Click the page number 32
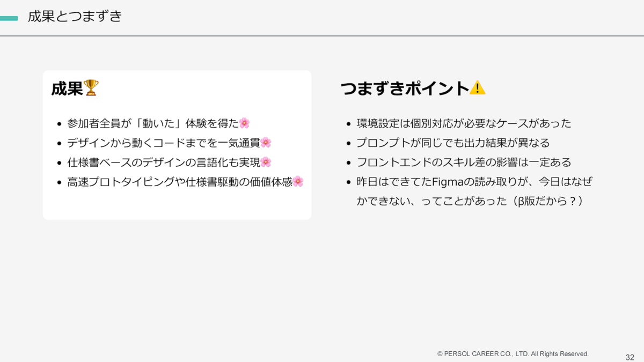 point(631,355)
